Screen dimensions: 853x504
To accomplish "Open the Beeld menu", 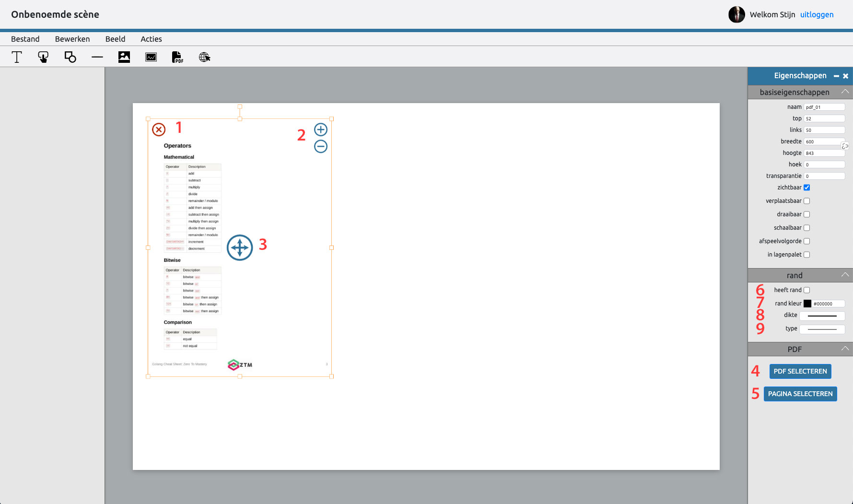I will pyautogui.click(x=115, y=39).
